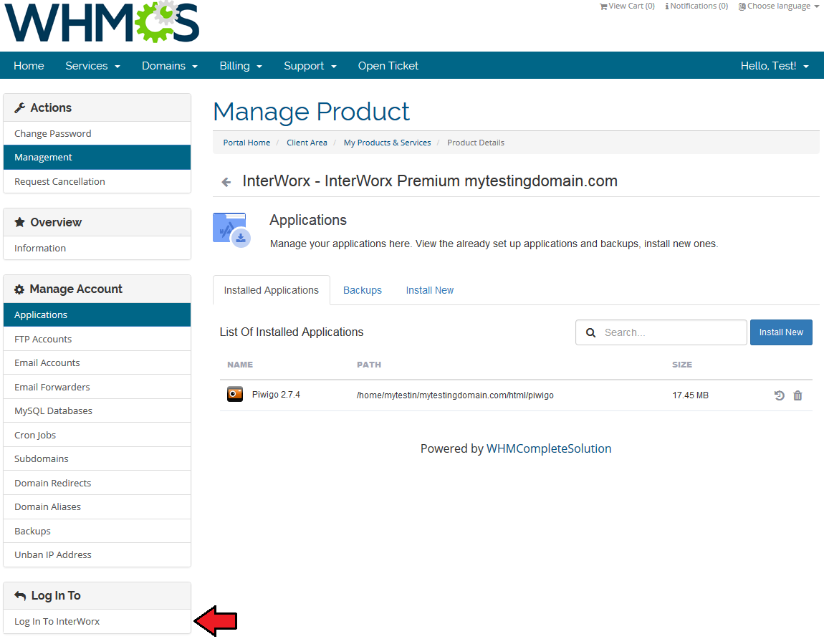Click the shopping cart icon
Viewport: 824px width, 644px height.
[x=603, y=6]
